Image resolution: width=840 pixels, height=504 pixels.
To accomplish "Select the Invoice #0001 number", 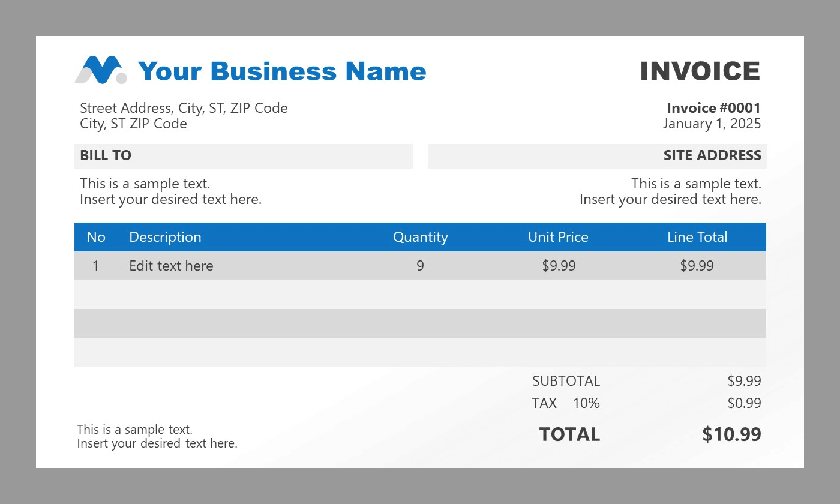I will (713, 108).
